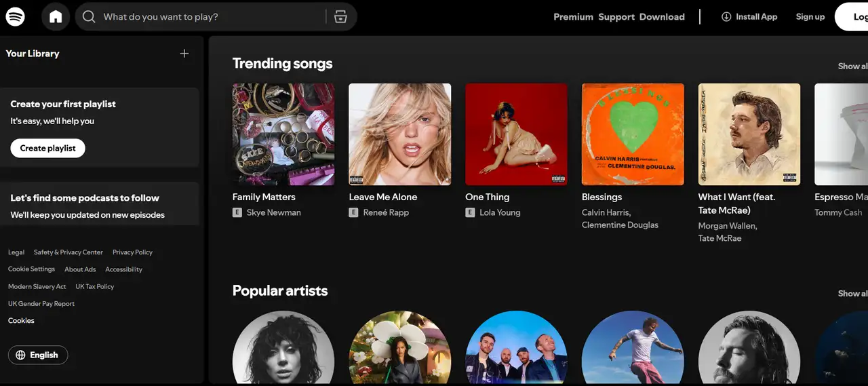
Task: Open Premium in top navigation
Action: coord(573,17)
